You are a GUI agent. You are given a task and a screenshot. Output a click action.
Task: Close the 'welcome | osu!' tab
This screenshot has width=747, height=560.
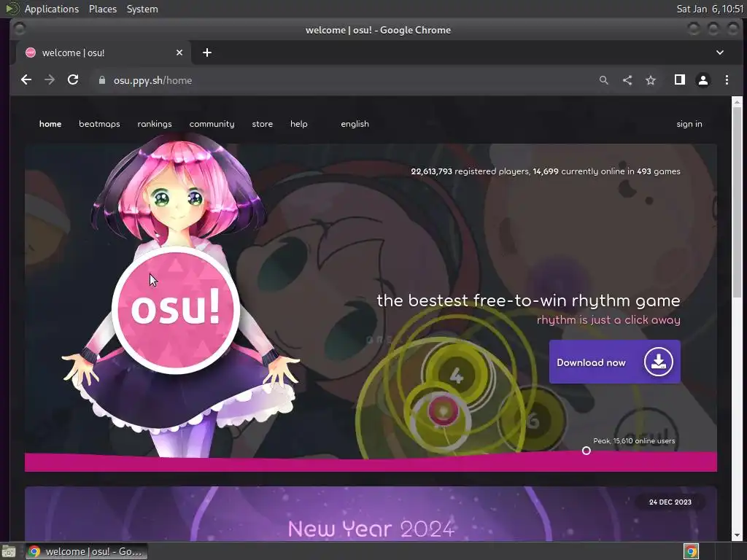(x=179, y=52)
